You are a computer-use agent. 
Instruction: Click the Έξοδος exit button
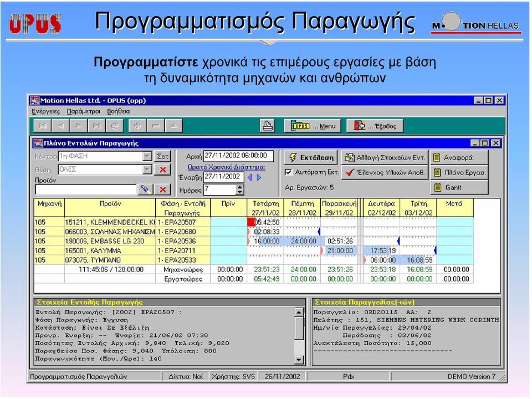coord(375,126)
